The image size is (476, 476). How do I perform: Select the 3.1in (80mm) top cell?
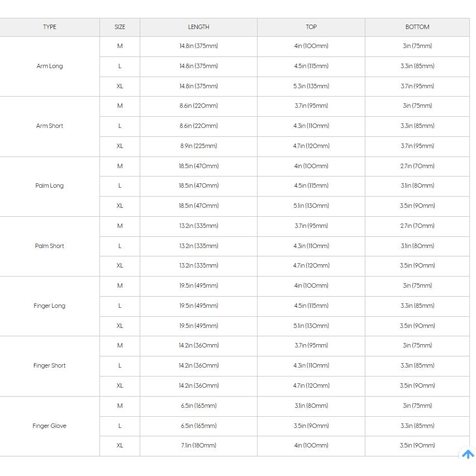(x=311, y=406)
